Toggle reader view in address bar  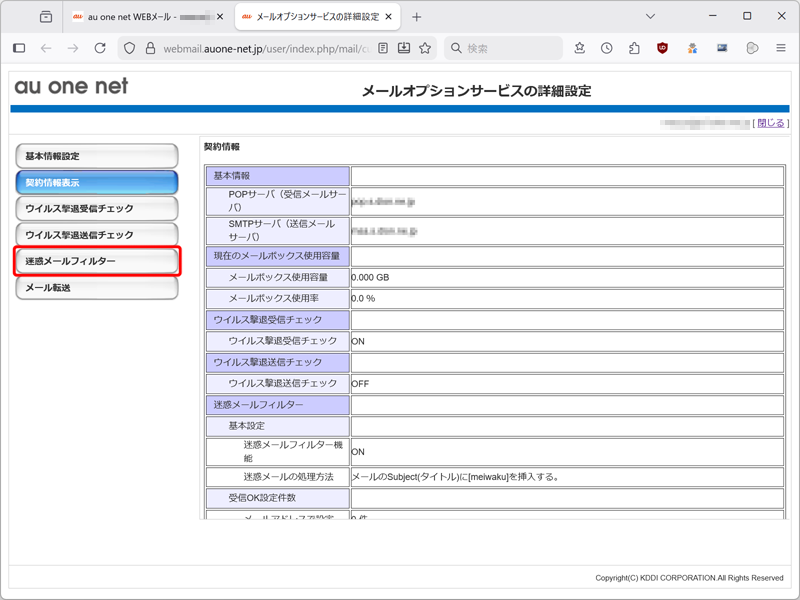click(383, 48)
